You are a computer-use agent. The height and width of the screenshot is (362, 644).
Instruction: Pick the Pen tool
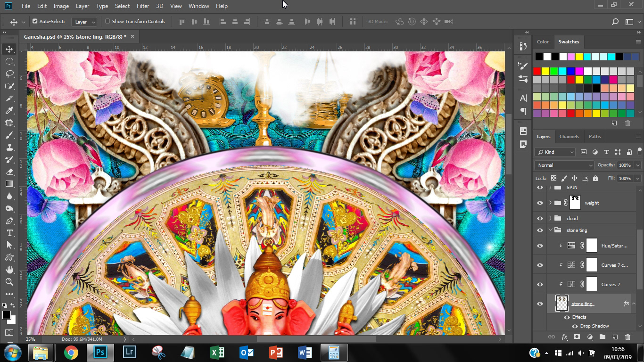[9, 221]
